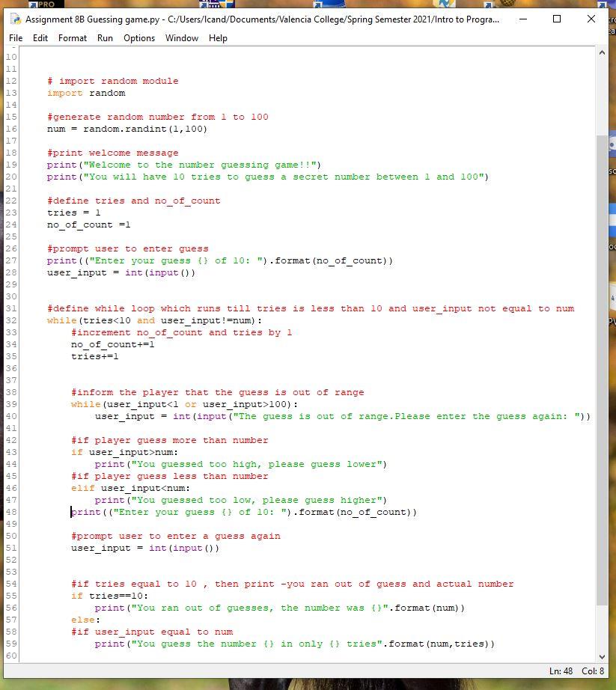Maximize the IDLE editor window
The height and width of the screenshot is (690, 616).
(557, 19)
